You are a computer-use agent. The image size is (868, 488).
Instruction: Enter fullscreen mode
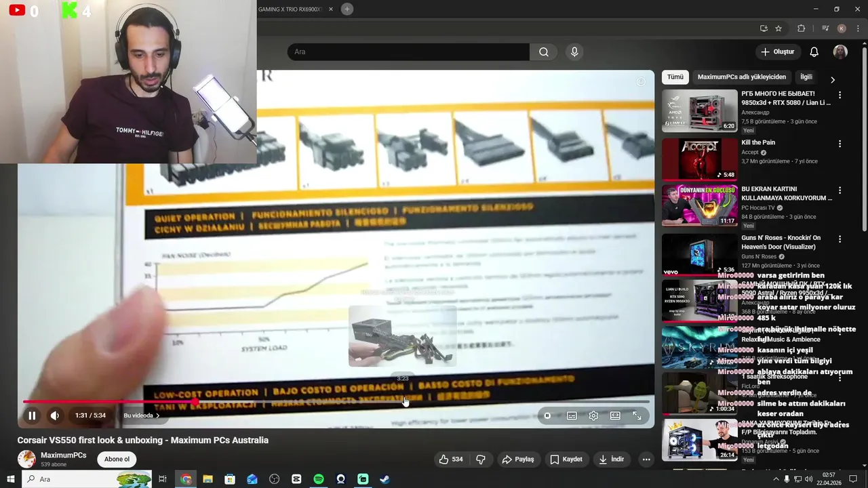click(637, 415)
